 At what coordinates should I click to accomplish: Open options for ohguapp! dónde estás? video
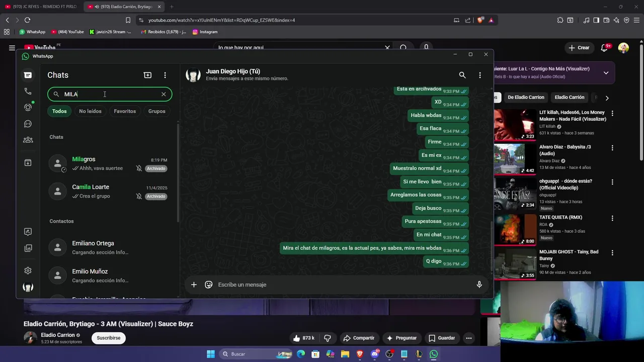tap(612, 182)
